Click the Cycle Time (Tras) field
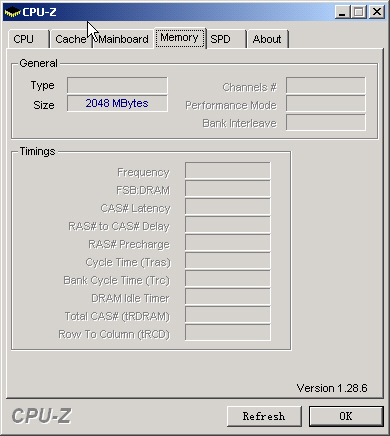The width and height of the screenshot is (390, 436). [228, 261]
